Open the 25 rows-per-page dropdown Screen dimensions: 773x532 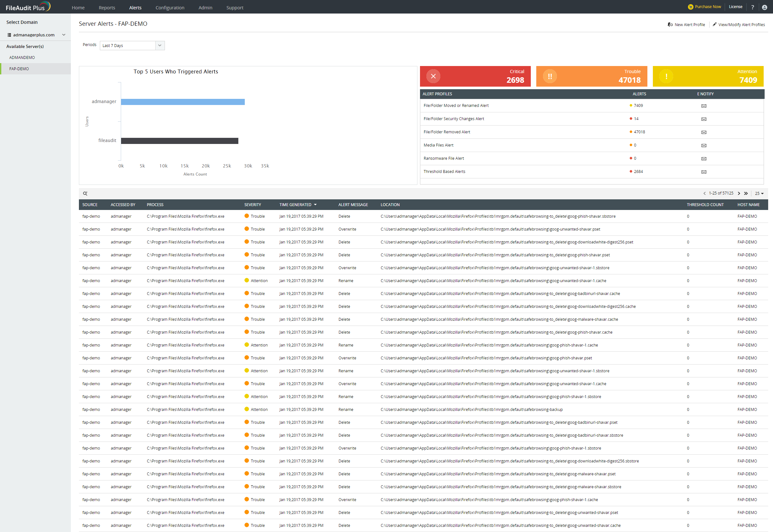click(759, 193)
